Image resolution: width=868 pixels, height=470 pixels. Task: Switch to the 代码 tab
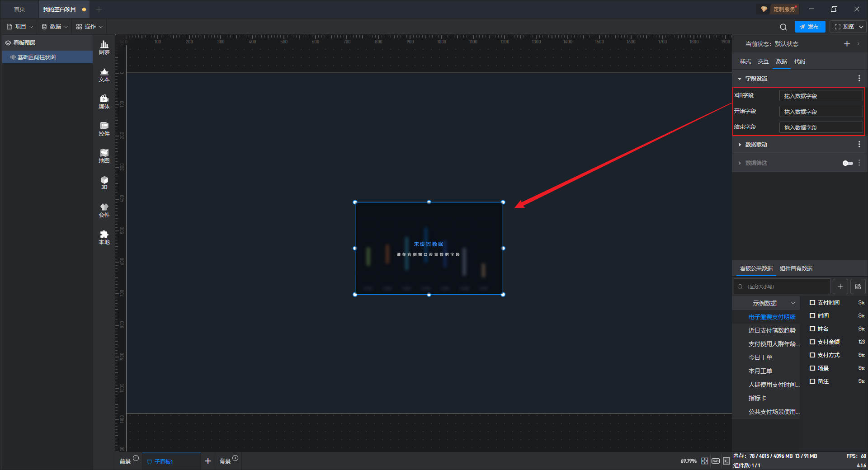799,61
